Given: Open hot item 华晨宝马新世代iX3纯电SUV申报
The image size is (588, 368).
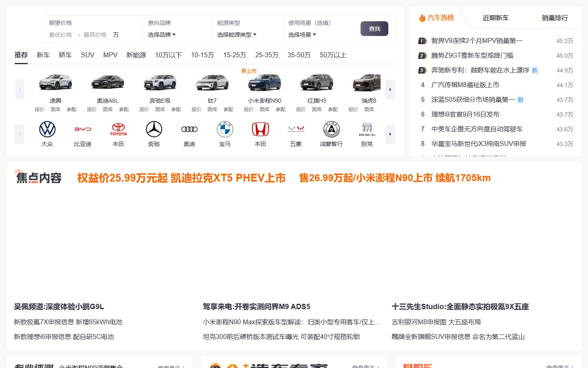Looking at the screenshot, I should tap(479, 144).
